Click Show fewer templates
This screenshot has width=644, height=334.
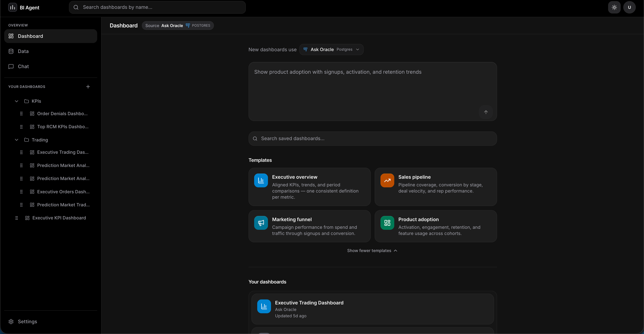(372, 251)
